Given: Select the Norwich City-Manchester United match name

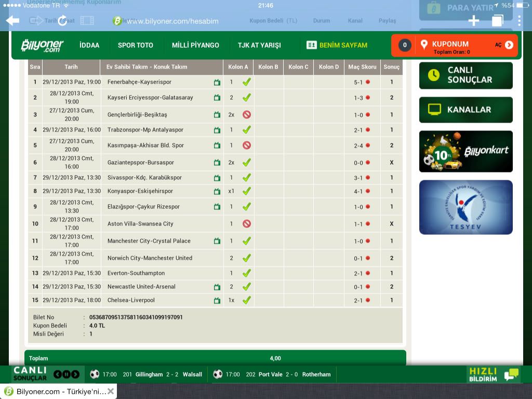Looking at the screenshot, I should click(x=150, y=258).
